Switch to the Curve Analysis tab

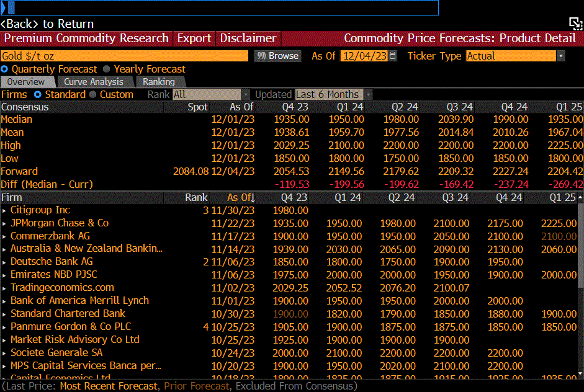click(x=94, y=82)
